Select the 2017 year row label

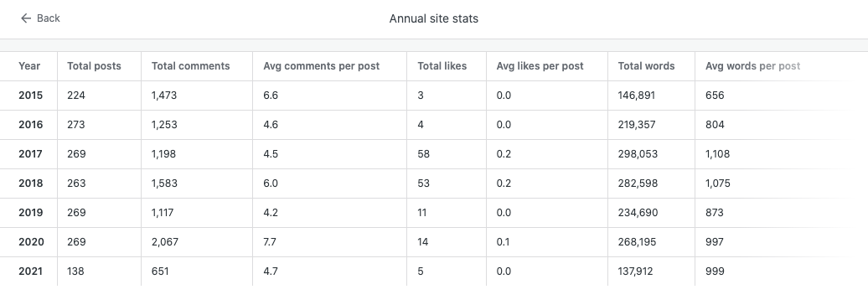coord(30,154)
